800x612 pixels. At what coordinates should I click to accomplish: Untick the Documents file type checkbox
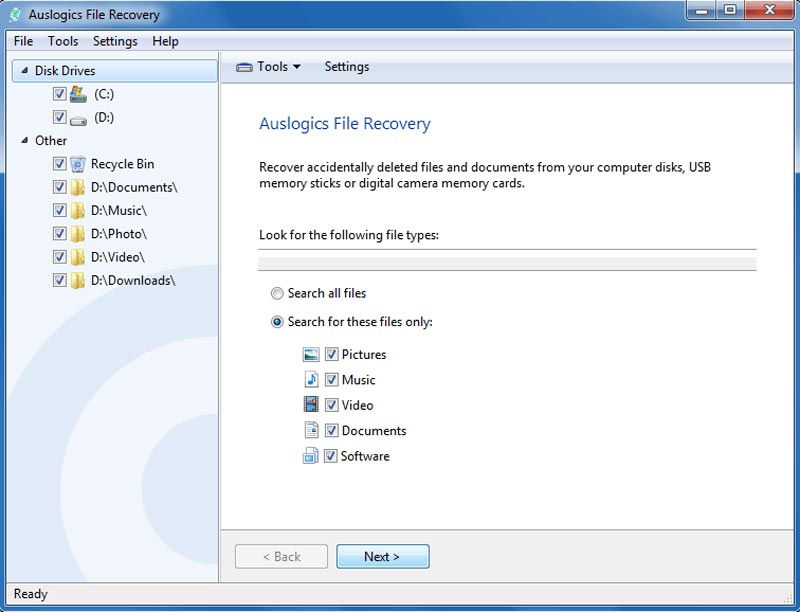[332, 430]
